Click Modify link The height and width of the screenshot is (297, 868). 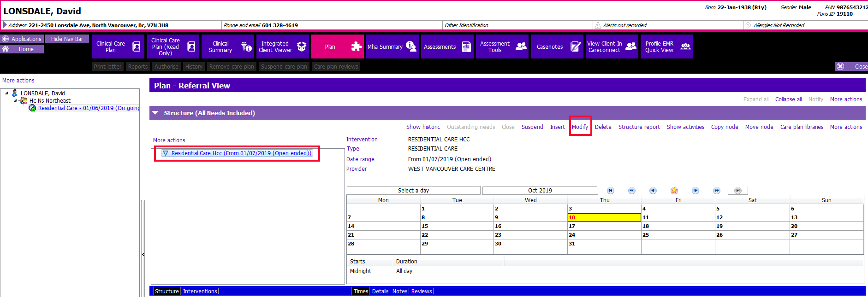click(x=580, y=127)
